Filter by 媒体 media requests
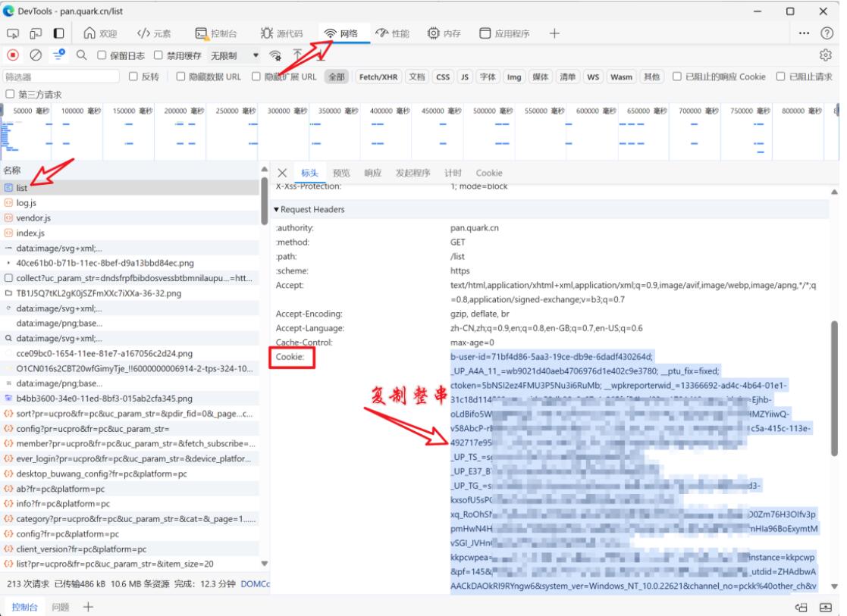 point(540,77)
